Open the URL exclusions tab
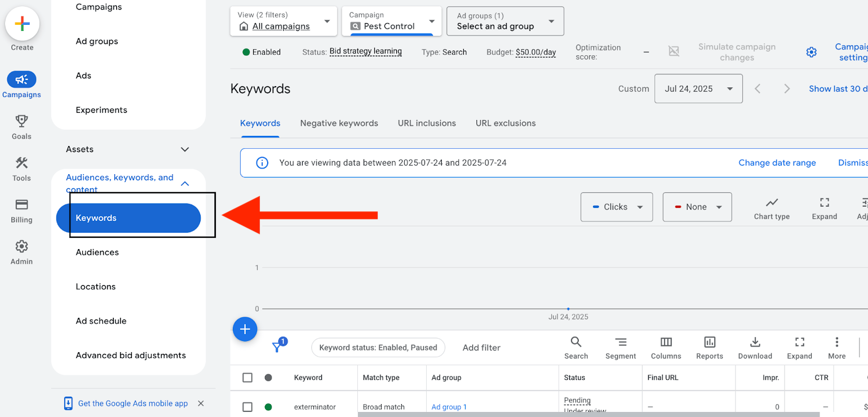 505,123
